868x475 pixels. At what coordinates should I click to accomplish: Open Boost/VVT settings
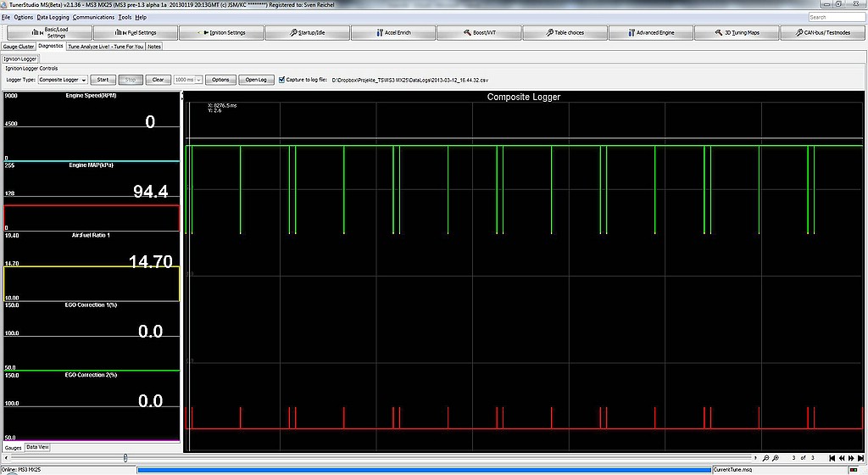click(479, 33)
